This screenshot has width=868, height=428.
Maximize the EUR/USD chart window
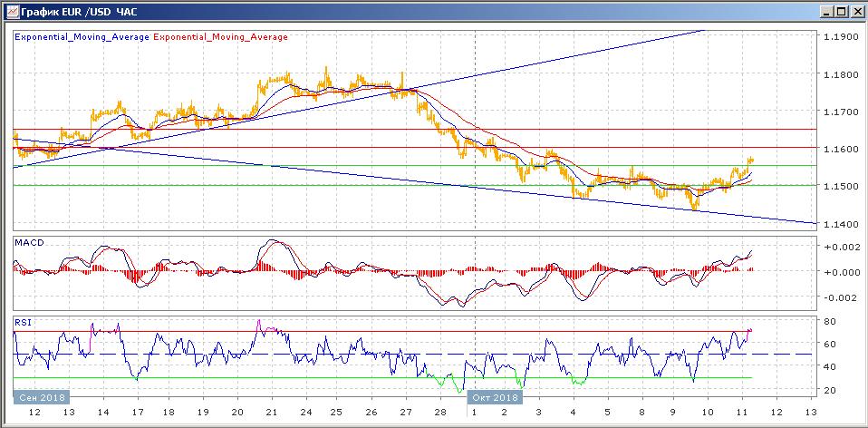[x=841, y=12]
